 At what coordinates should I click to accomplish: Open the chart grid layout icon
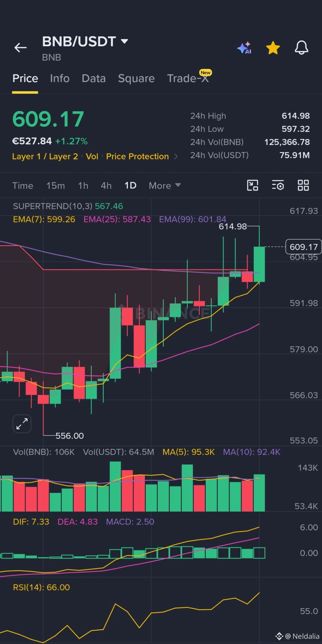[x=303, y=185]
